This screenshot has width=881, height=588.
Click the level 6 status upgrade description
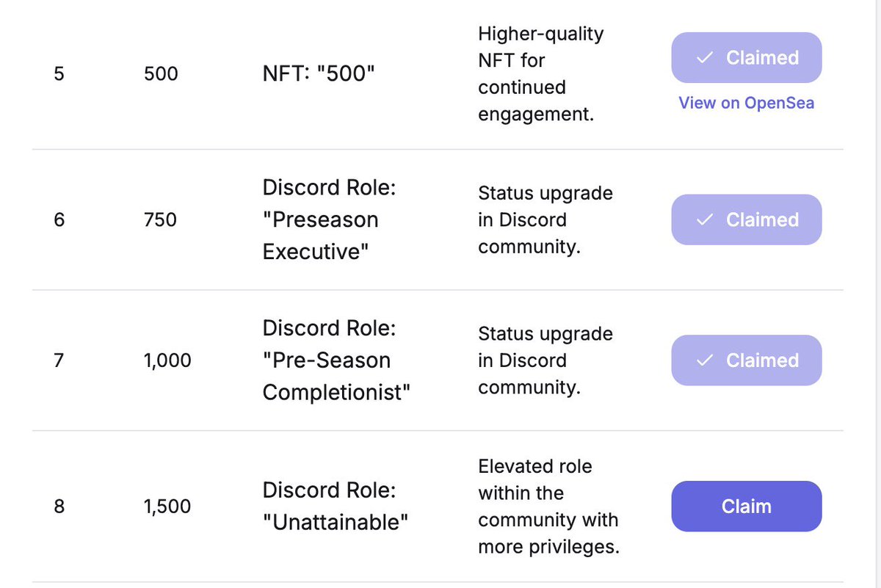click(x=545, y=220)
